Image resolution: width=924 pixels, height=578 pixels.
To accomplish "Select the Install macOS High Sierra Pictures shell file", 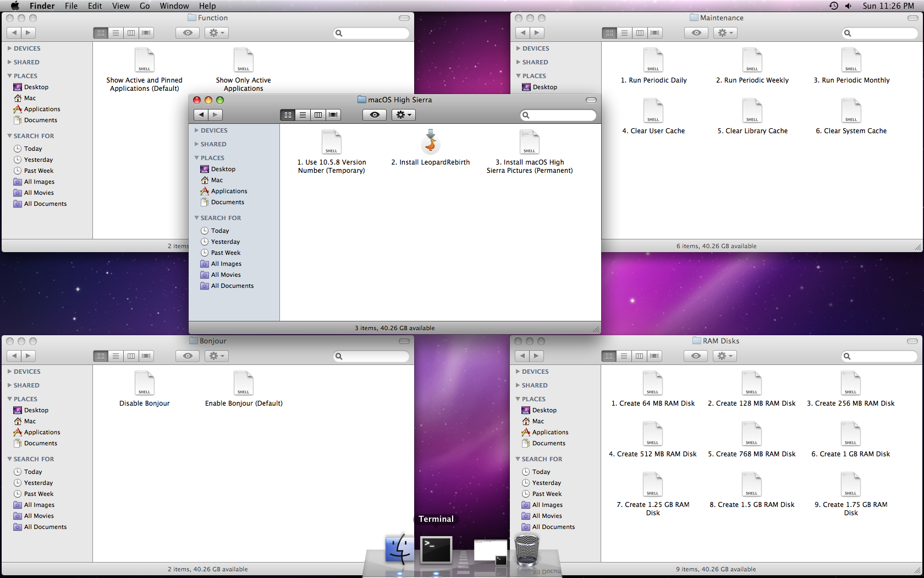I will [x=530, y=142].
